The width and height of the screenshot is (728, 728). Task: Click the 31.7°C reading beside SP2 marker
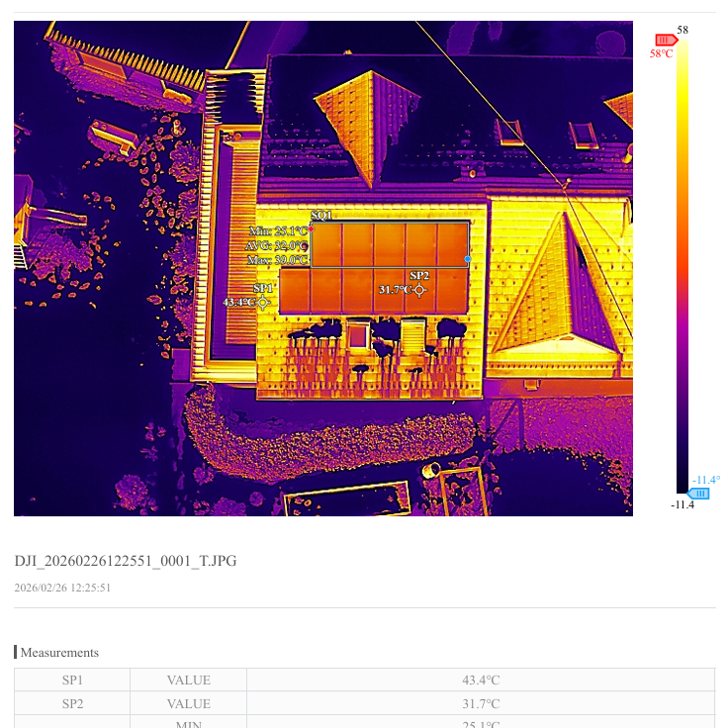click(394, 290)
